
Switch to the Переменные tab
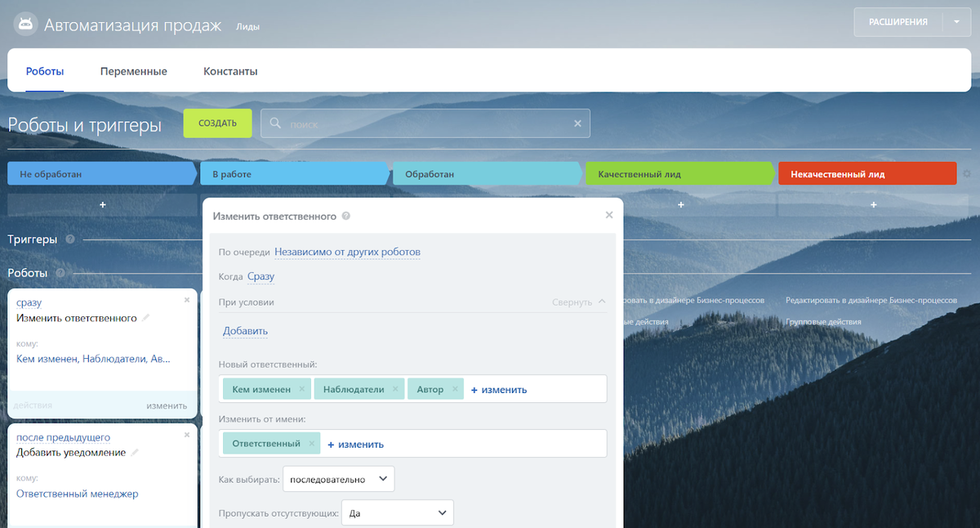coord(134,71)
